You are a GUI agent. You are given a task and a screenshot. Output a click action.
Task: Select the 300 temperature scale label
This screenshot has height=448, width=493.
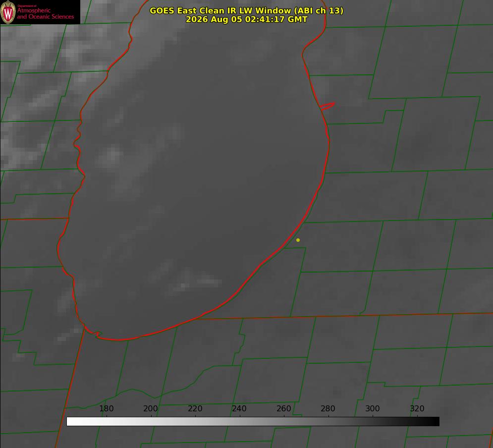point(373,408)
